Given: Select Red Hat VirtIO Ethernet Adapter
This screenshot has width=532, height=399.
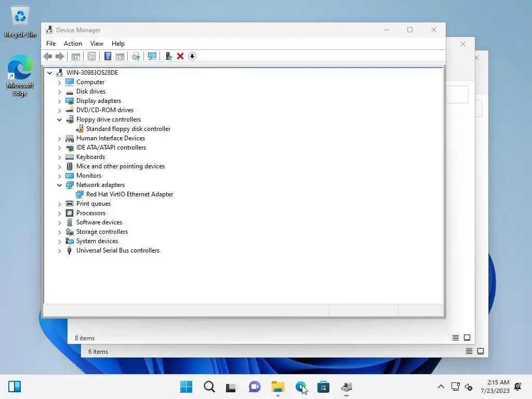Looking at the screenshot, I should [129, 194].
